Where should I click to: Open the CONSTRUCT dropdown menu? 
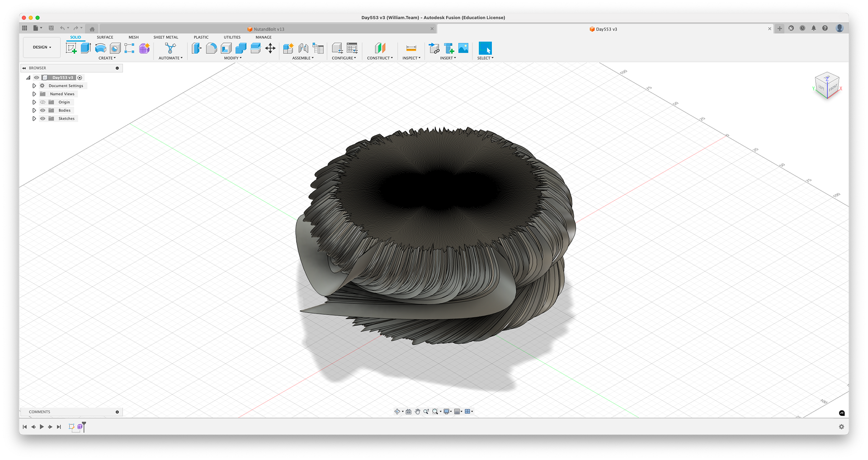pyautogui.click(x=380, y=58)
